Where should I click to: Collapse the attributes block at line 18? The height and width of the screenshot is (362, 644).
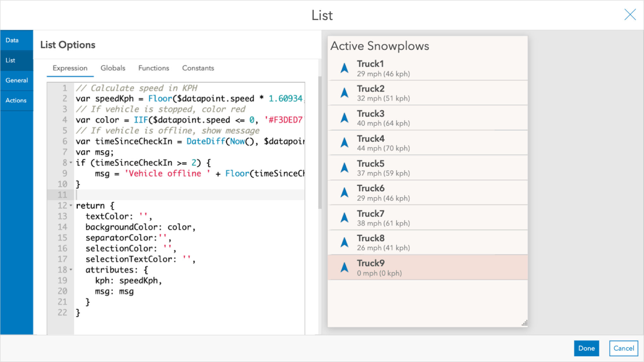coord(71,270)
